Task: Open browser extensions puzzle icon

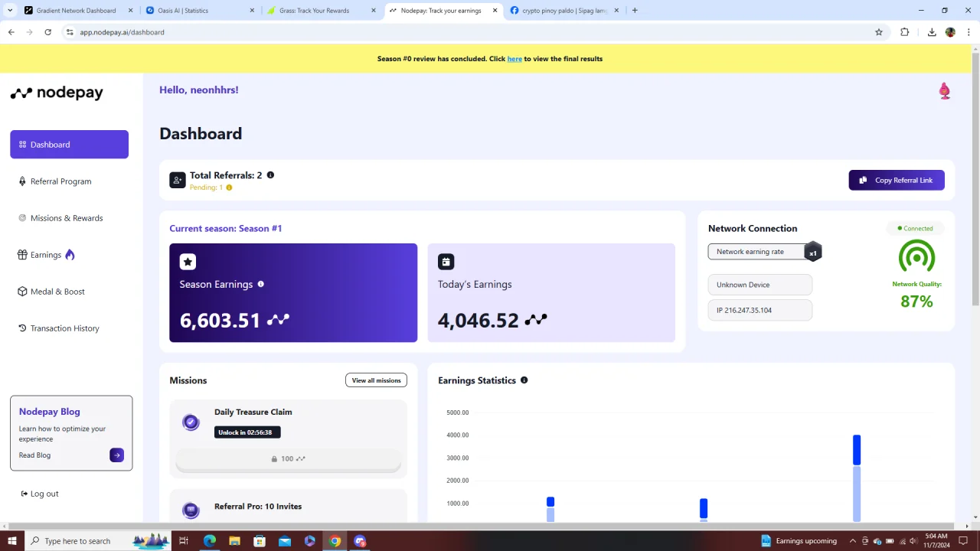Action: (904, 32)
